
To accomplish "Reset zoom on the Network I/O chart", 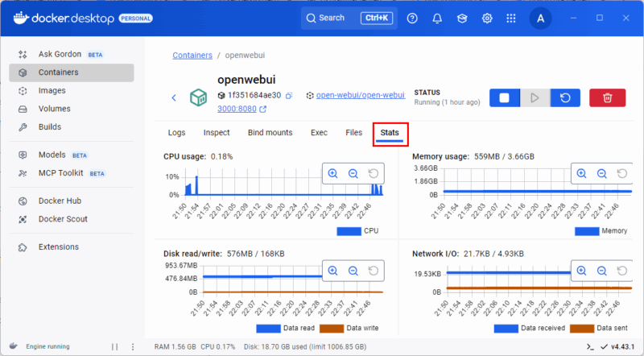I will click(621, 271).
